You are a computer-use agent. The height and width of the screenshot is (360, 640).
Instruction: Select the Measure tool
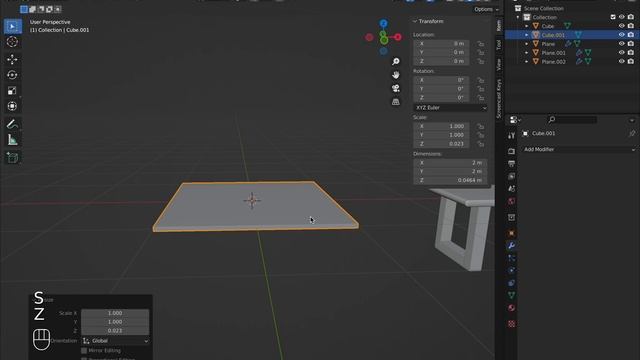(12, 140)
